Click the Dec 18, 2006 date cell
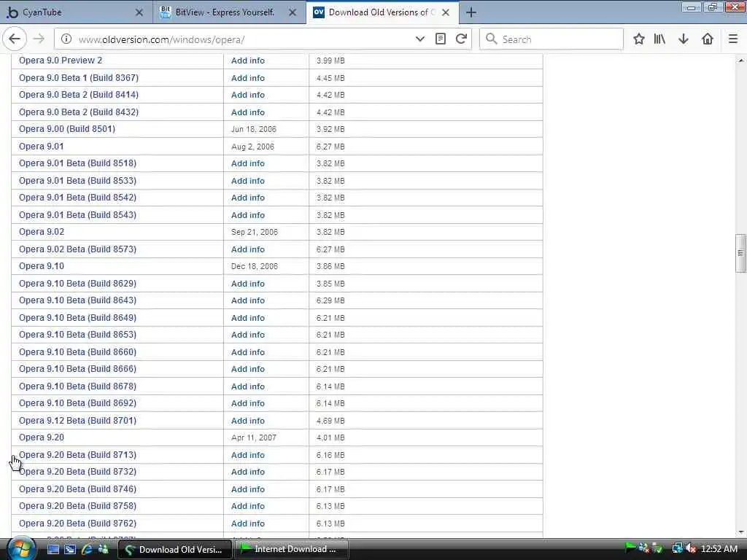 tap(255, 266)
